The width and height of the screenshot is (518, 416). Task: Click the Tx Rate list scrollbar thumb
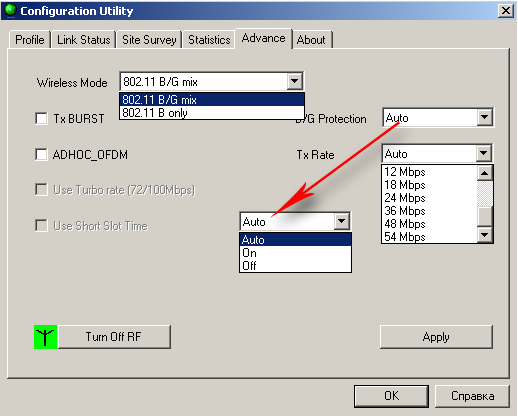tap(485, 216)
